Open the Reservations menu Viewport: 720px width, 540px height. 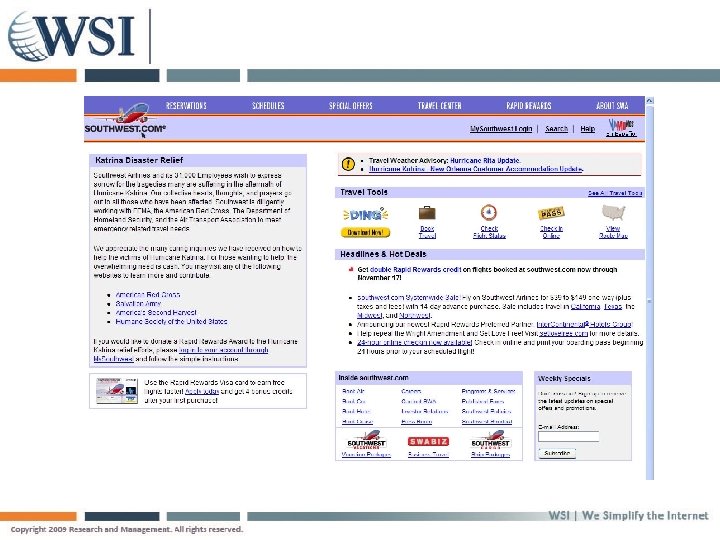pos(186,106)
